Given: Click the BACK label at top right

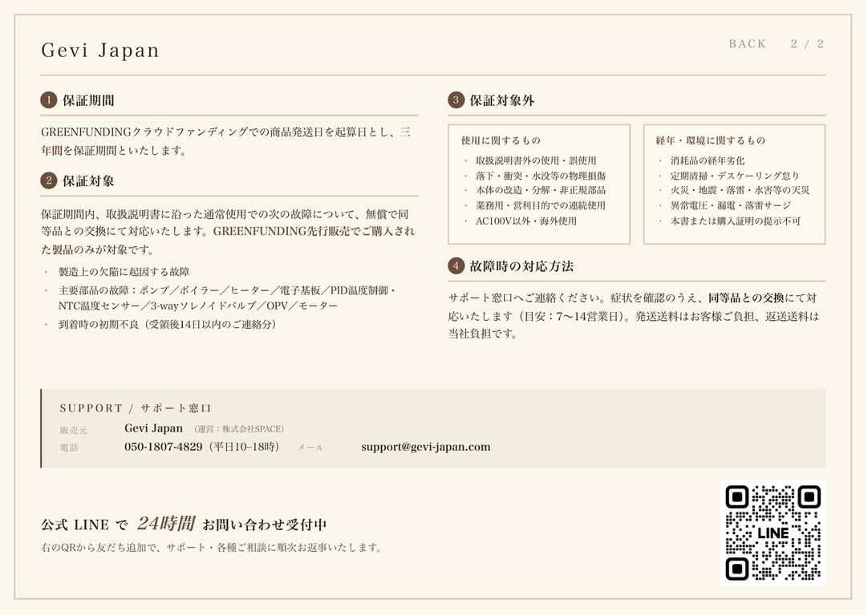Looking at the screenshot, I should [x=748, y=44].
